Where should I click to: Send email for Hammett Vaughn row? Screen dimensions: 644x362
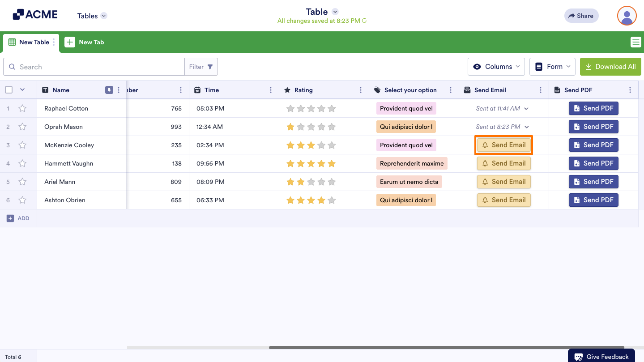pos(504,163)
